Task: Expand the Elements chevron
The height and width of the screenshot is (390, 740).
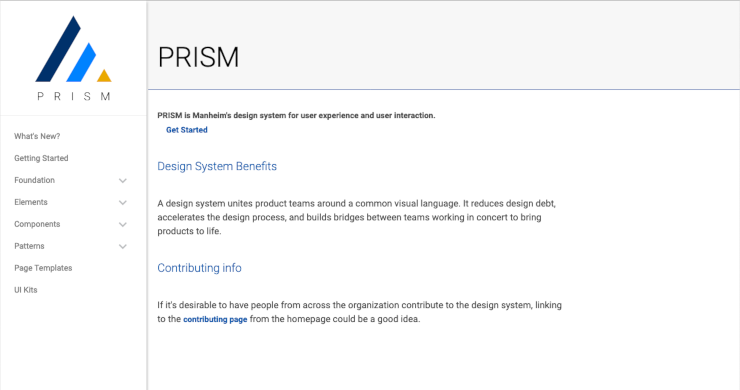Action: (x=123, y=203)
